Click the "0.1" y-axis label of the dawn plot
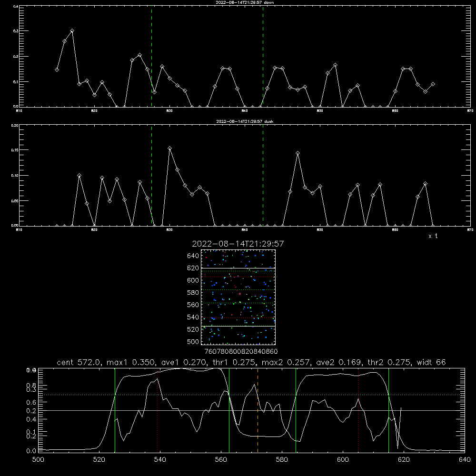 pyautogui.click(x=16, y=82)
